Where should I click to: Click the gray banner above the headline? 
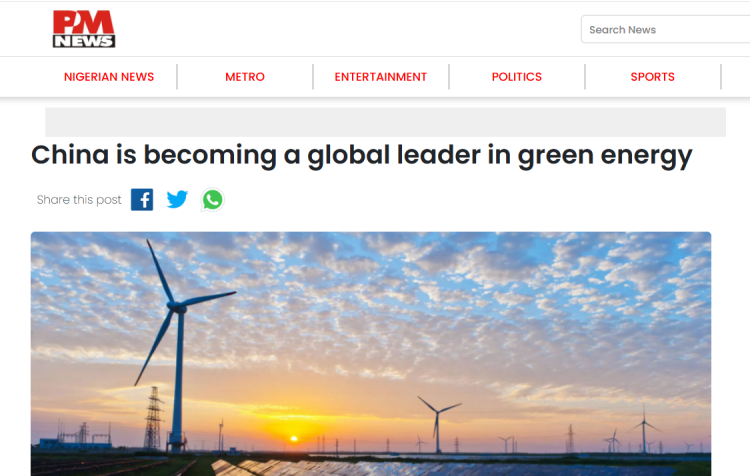coord(385,122)
